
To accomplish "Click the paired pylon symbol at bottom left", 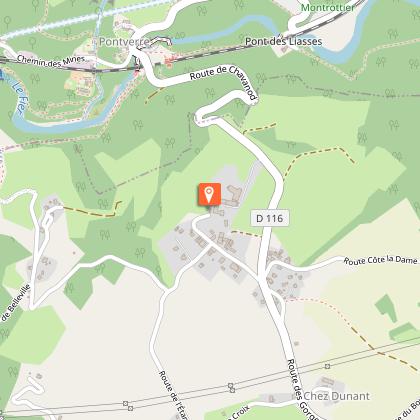I will (x=128, y=406).
